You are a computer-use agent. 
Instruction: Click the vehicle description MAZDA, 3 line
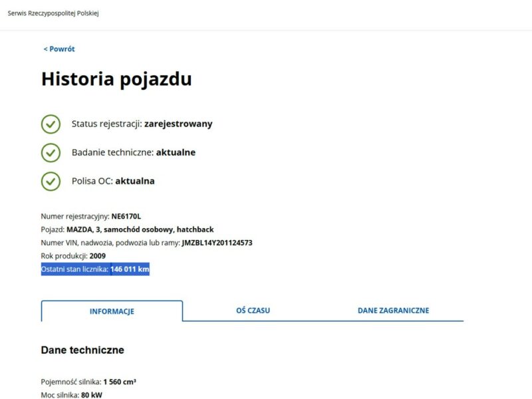[x=127, y=229]
